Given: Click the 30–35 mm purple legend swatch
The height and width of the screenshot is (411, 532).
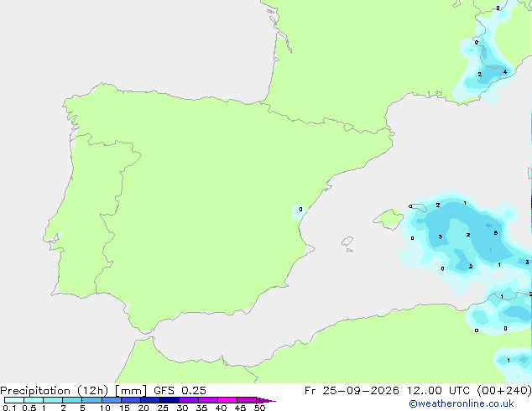Looking at the screenshot, I should (188, 400).
